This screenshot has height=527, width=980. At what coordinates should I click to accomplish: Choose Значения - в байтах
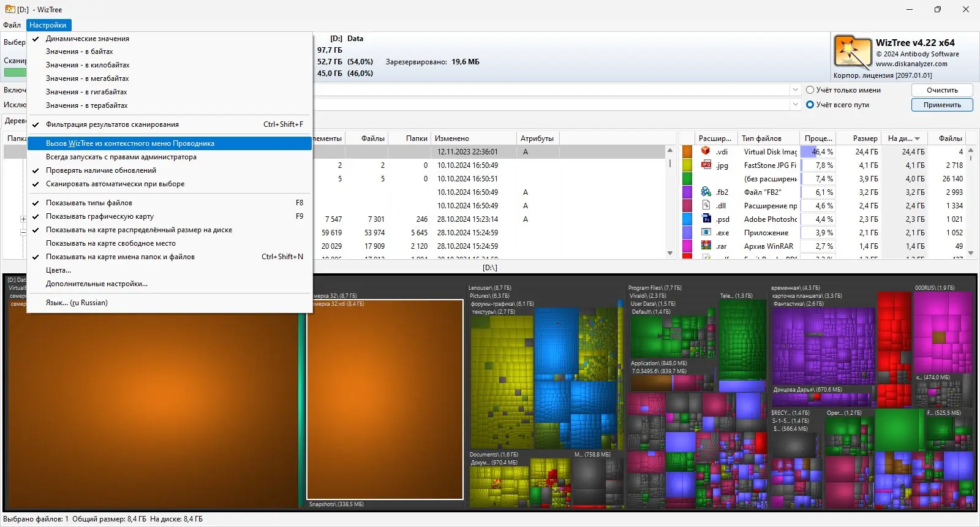click(170, 51)
